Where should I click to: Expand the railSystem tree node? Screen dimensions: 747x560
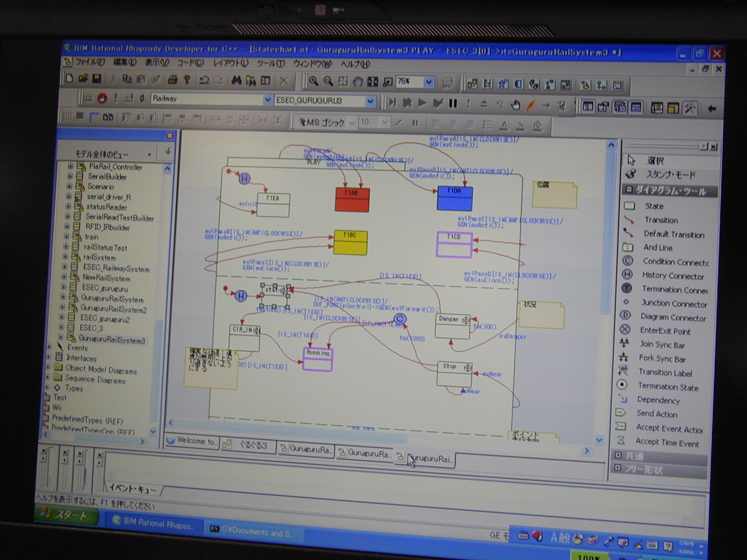tap(66, 256)
